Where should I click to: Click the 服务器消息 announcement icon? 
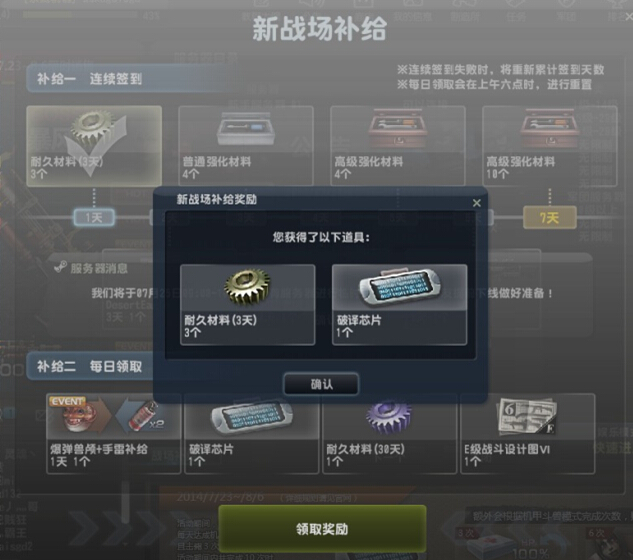pos(61,267)
